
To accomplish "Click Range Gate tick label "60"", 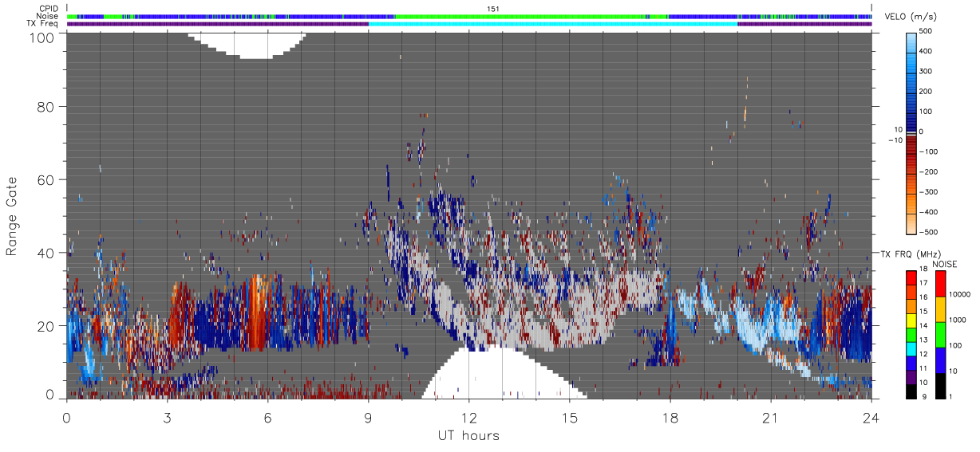I will 46,179.
